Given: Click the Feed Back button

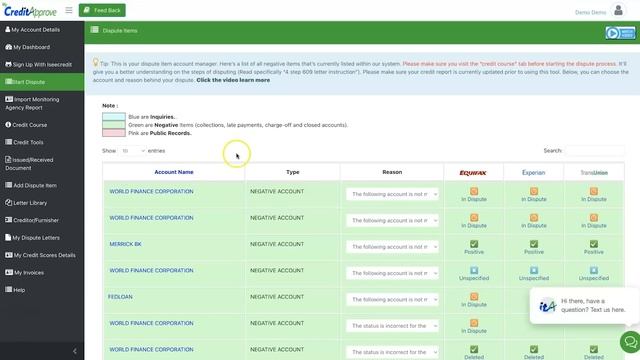Looking at the screenshot, I should pos(102,10).
